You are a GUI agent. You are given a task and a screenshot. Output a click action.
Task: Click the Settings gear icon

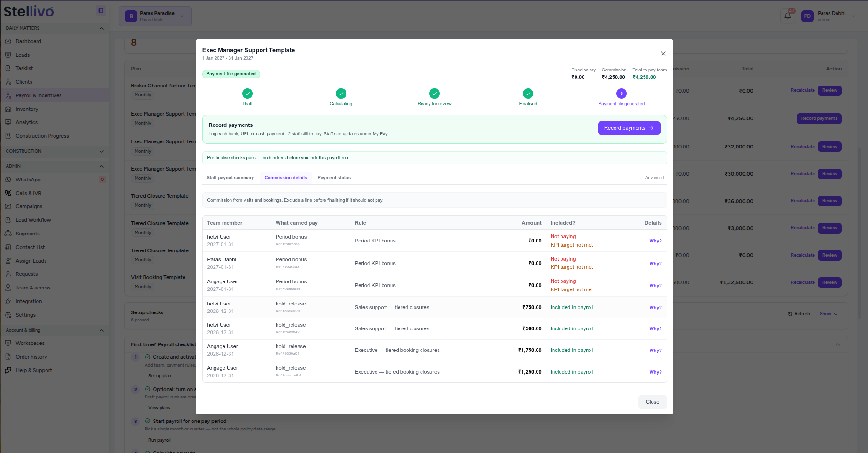point(8,315)
